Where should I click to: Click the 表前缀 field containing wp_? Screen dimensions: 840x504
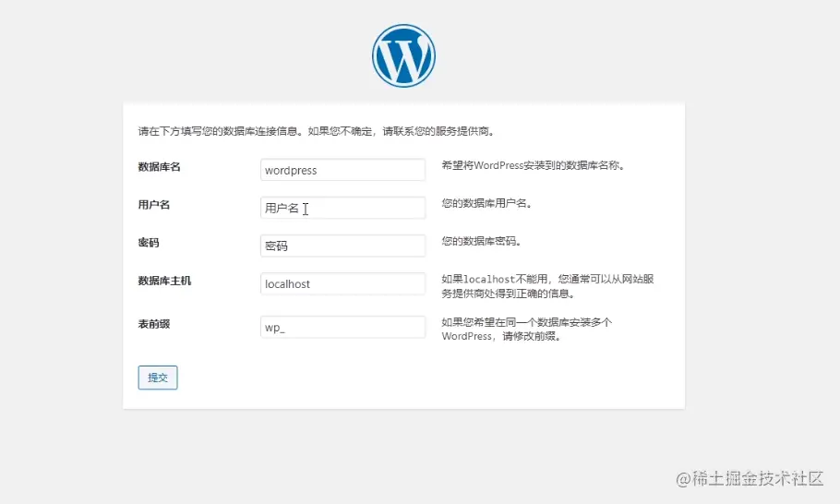click(342, 328)
